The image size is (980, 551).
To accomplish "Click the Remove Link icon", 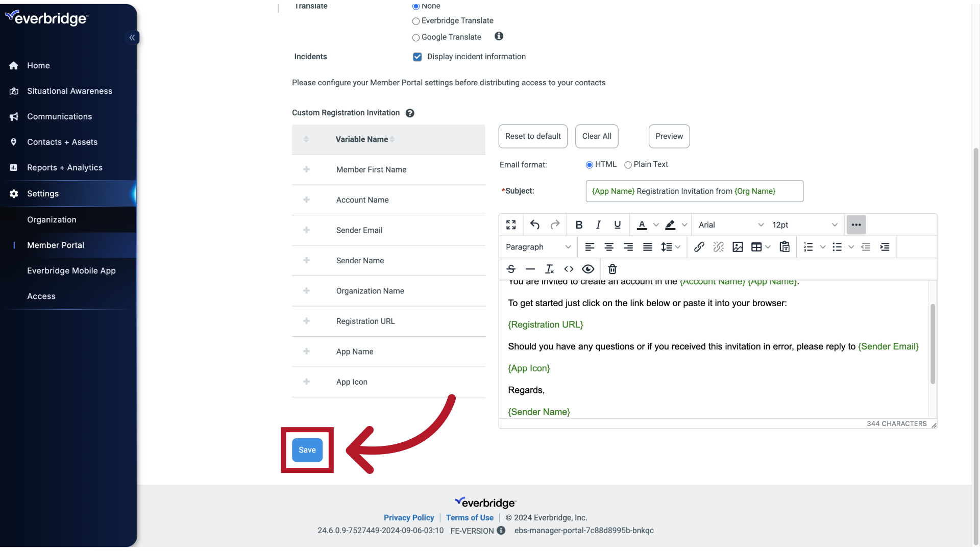I will [719, 247].
